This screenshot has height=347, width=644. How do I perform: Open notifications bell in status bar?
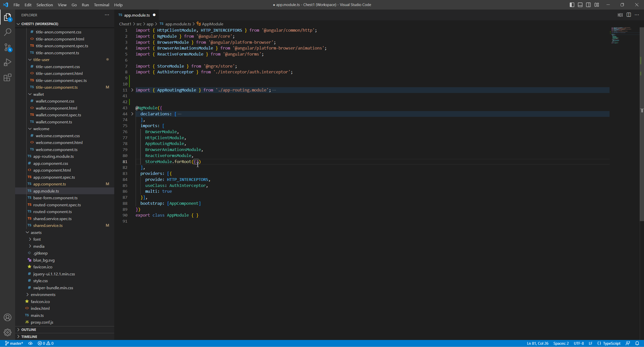pyautogui.click(x=637, y=343)
